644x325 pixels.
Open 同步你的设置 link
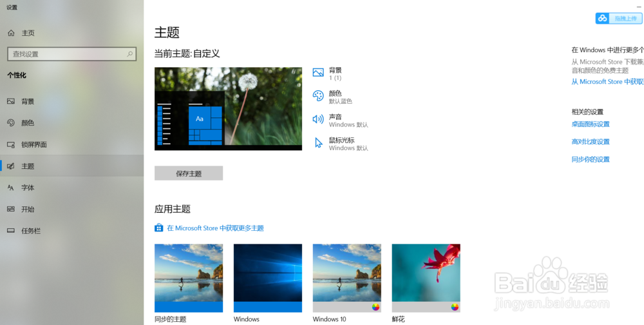pos(590,159)
